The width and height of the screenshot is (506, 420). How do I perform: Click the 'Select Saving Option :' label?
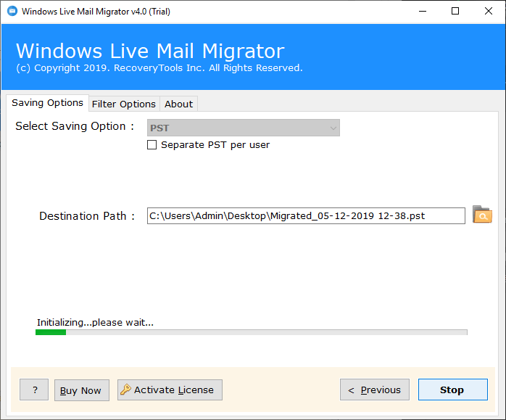point(75,126)
